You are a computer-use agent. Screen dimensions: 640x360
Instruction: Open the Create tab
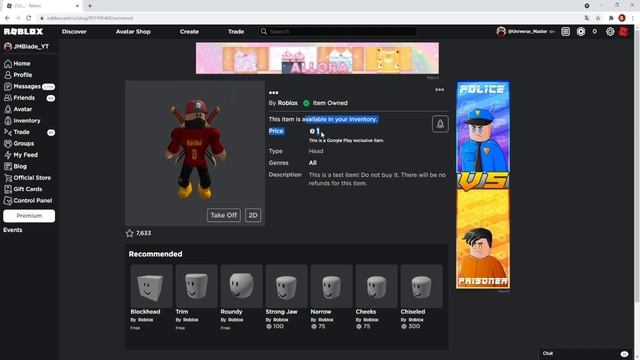click(x=189, y=31)
